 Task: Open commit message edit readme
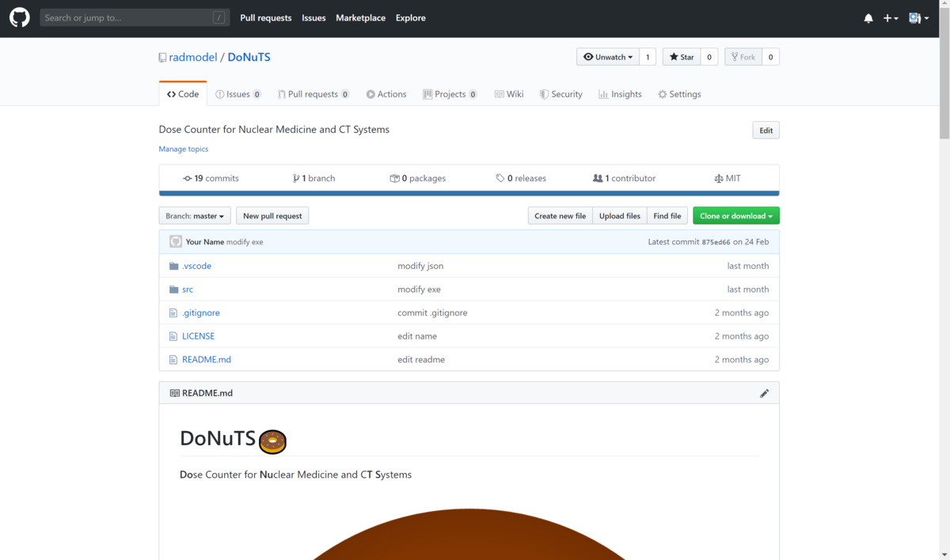421,359
